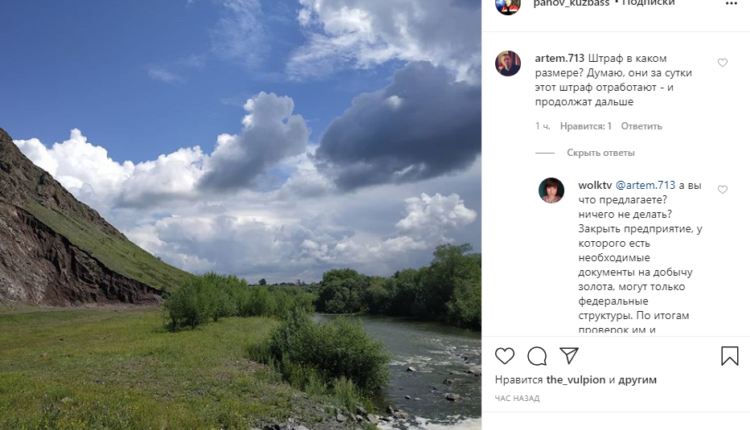Click the @artem.713 mention in reply
750x430 pixels.
pyautogui.click(x=645, y=185)
